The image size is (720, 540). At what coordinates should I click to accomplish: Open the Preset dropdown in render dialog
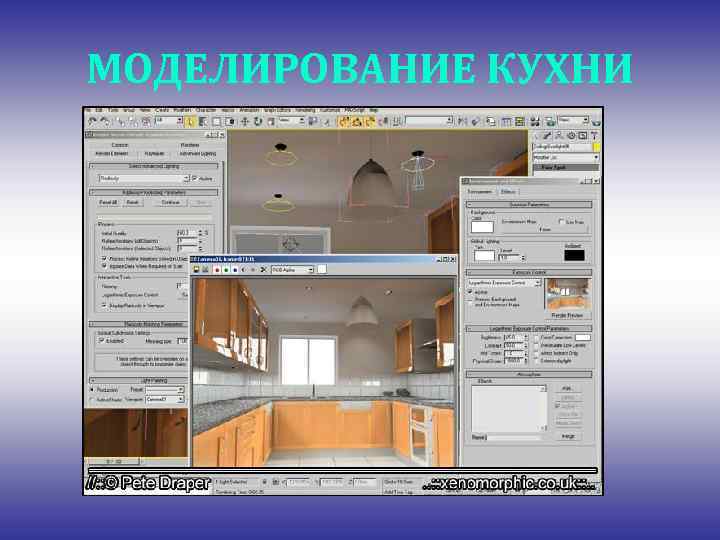(x=165, y=389)
